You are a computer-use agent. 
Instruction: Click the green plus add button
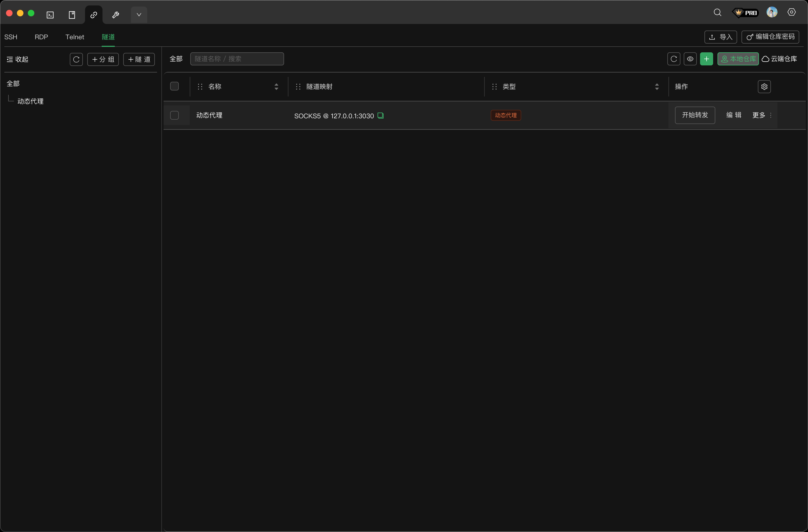click(x=707, y=59)
